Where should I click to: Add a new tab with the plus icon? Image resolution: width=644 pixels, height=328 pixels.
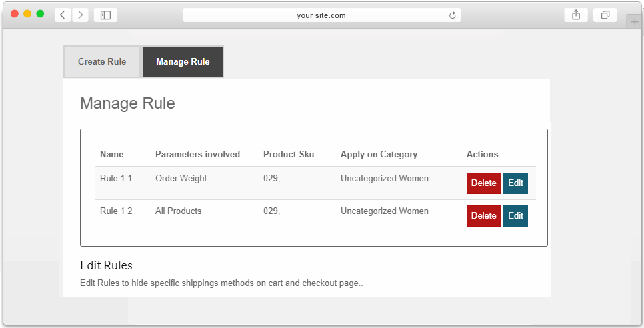[634, 22]
